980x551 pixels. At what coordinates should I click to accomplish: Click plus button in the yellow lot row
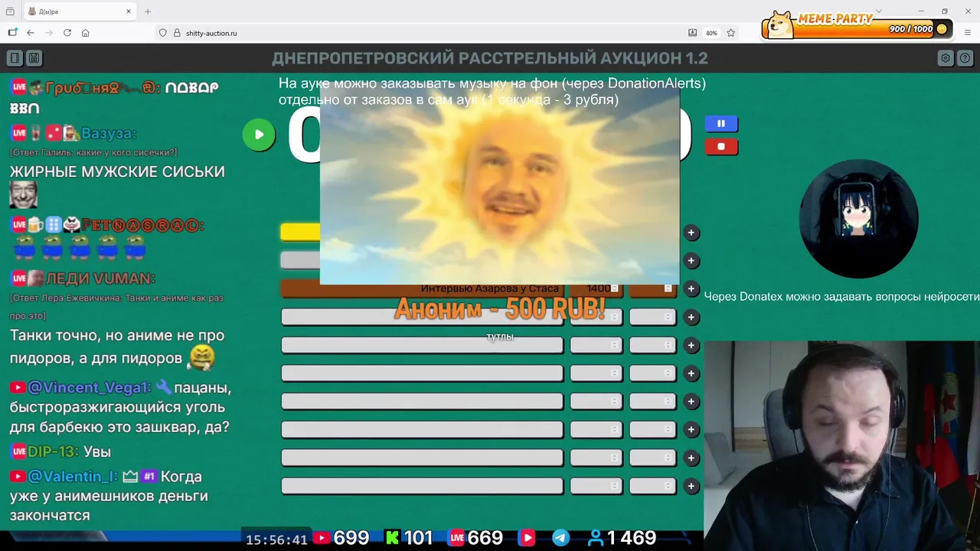[x=691, y=233]
